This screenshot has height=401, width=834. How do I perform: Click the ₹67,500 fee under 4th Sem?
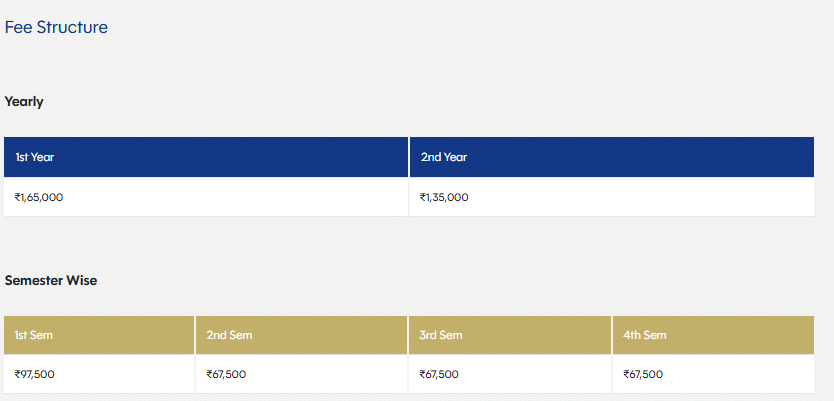click(x=643, y=375)
